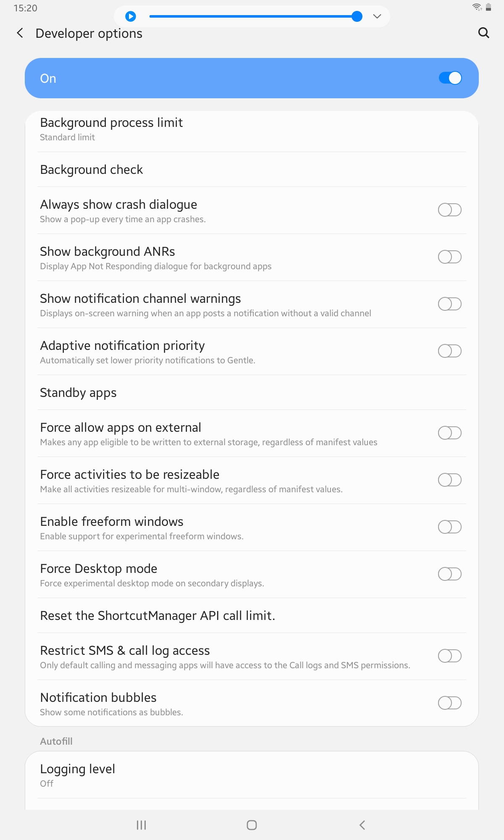The height and width of the screenshot is (840, 504).
Task: Tap the recent apps navigation icon
Action: (x=141, y=825)
